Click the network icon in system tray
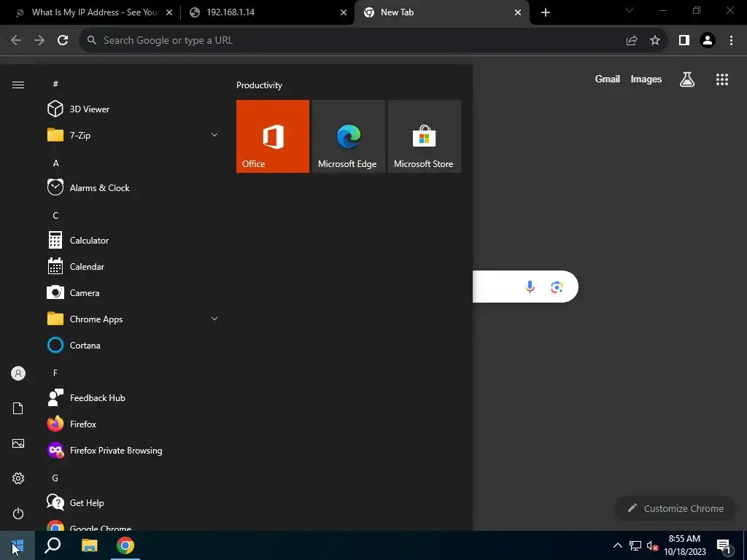This screenshot has width=747, height=560. point(635,545)
